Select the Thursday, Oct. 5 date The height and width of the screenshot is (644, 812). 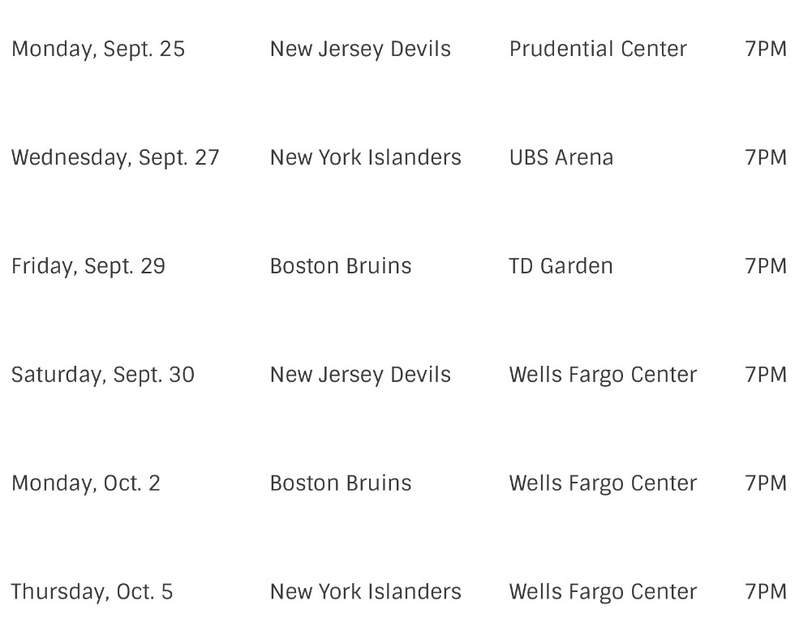[92, 592]
